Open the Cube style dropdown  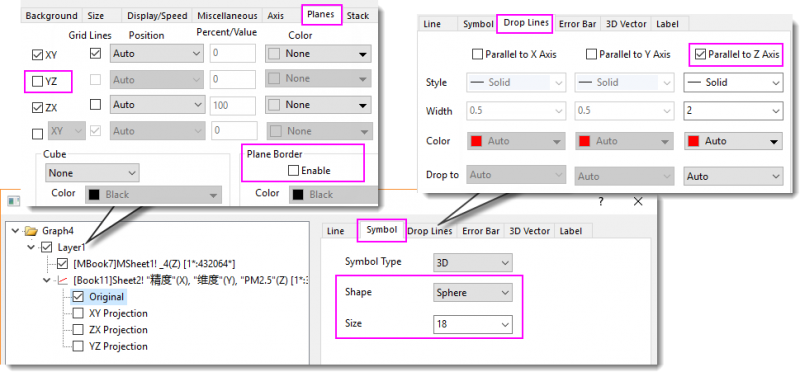(x=92, y=173)
